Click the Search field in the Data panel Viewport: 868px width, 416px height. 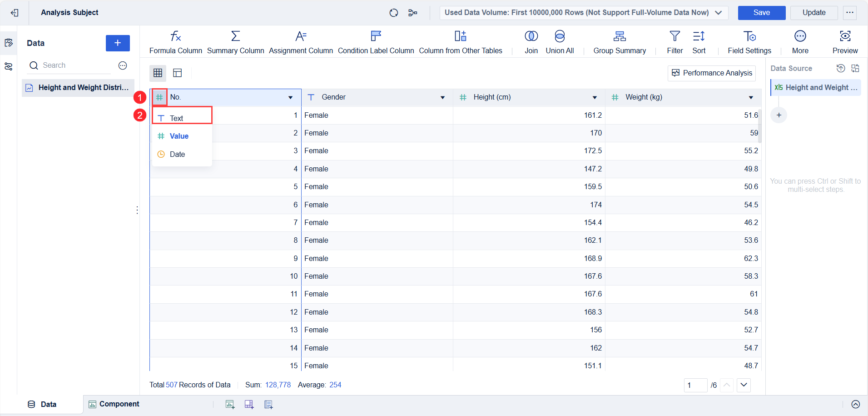click(x=69, y=65)
